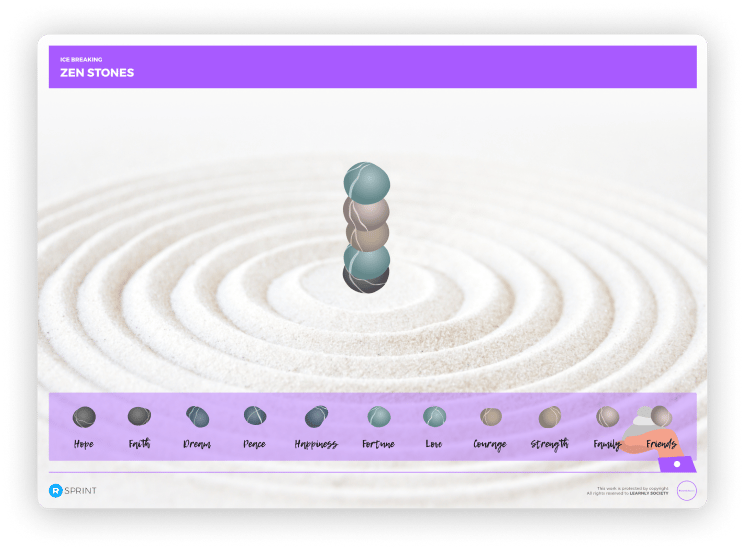The width and height of the screenshot is (745, 549).
Task: Grab the Strength stone
Action: pos(550,417)
